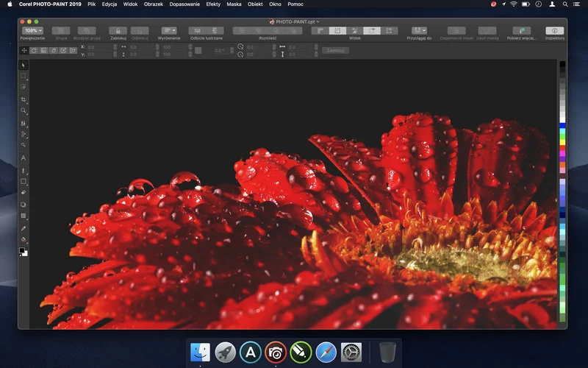Select rotate mode in property bar

point(34,50)
